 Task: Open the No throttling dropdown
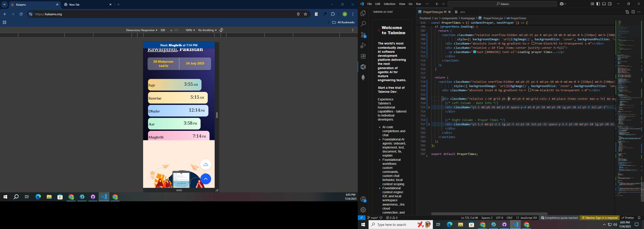pyautogui.click(x=207, y=30)
